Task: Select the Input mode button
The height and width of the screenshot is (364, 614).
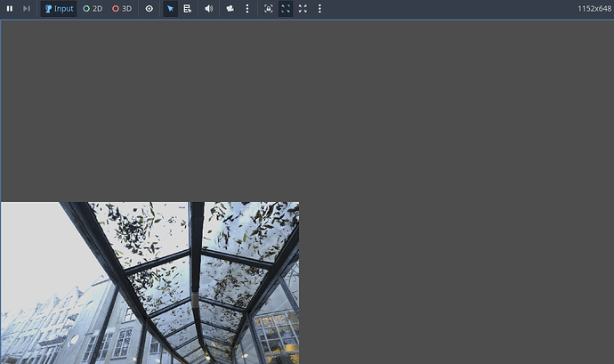Action: tap(59, 9)
